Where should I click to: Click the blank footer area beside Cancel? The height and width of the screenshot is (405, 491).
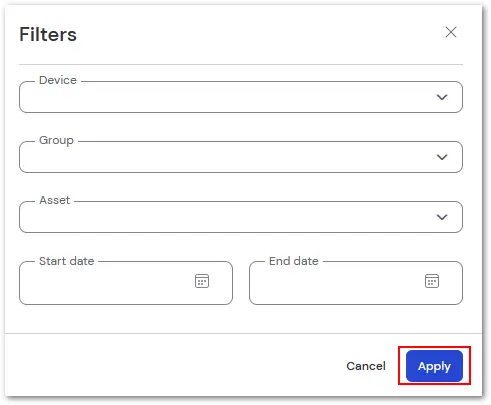[x=173, y=366]
